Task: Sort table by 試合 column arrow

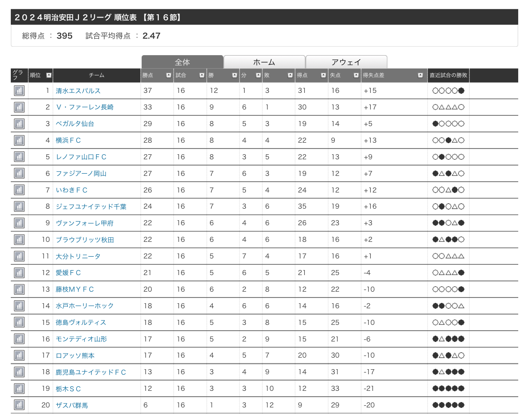Action: (x=202, y=75)
